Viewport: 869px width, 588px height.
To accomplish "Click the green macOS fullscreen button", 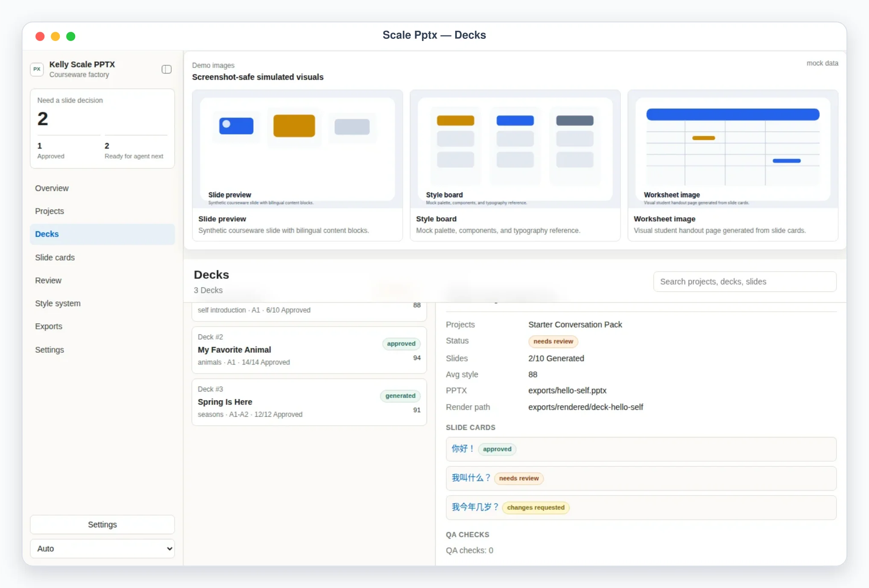I will 71,37.
